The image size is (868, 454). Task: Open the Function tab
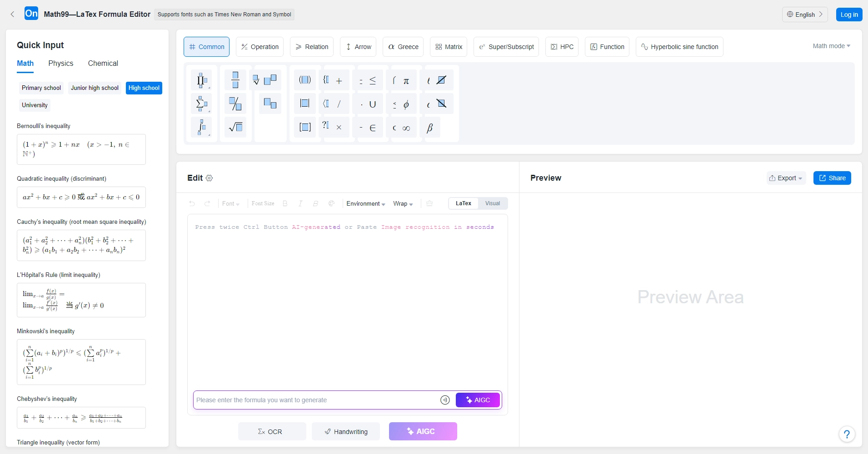pos(607,47)
